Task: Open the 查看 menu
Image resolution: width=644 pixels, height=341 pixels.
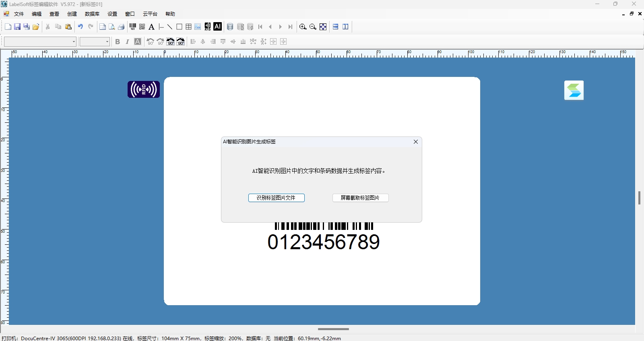Action: [x=54, y=14]
